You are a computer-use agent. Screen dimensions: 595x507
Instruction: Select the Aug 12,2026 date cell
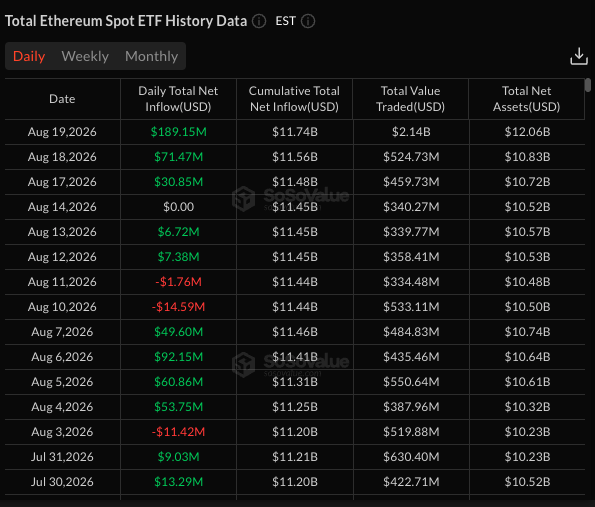coord(62,257)
